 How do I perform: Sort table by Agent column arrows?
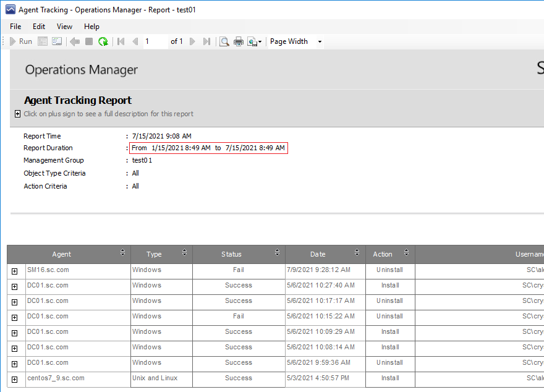click(x=122, y=252)
